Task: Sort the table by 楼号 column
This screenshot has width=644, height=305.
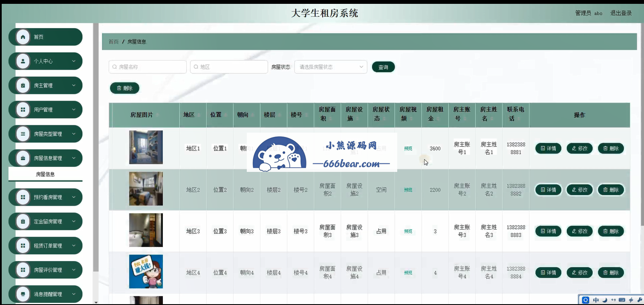Action: 306,115
